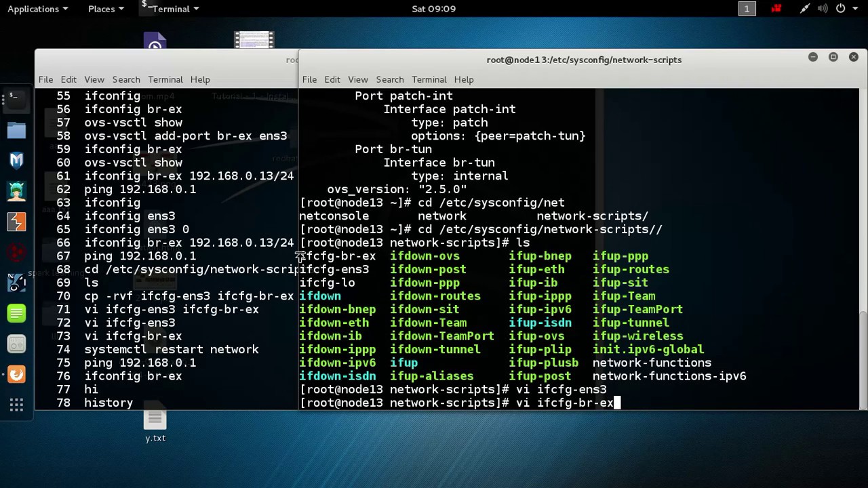Open the Terminal launcher in the dock
Viewport: 868px width, 488px height.
(x=16, y=99)
